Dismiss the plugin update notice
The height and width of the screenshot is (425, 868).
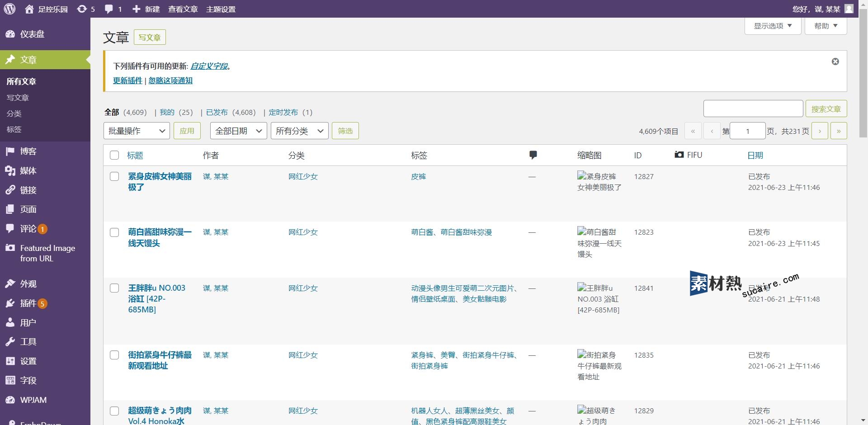835,61
